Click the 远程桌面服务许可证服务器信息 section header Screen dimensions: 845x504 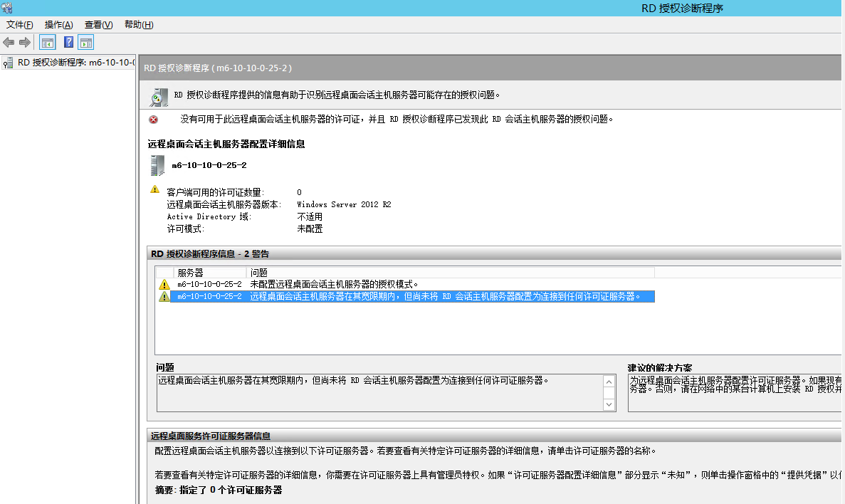[211, 436]
